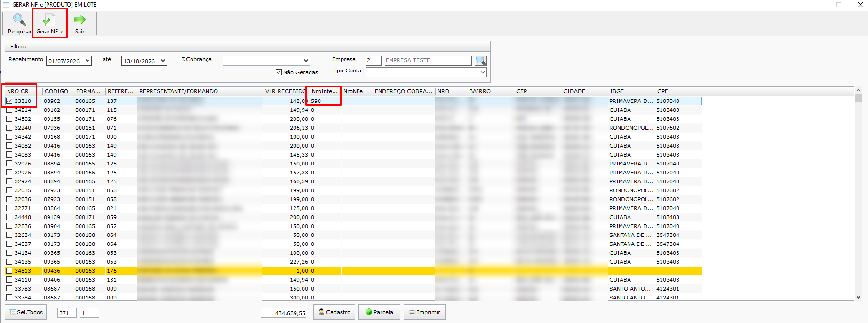Click the 590 value under NroInte column
The image size is (868, 323).
pyautogui.click(x=316, y=101)
